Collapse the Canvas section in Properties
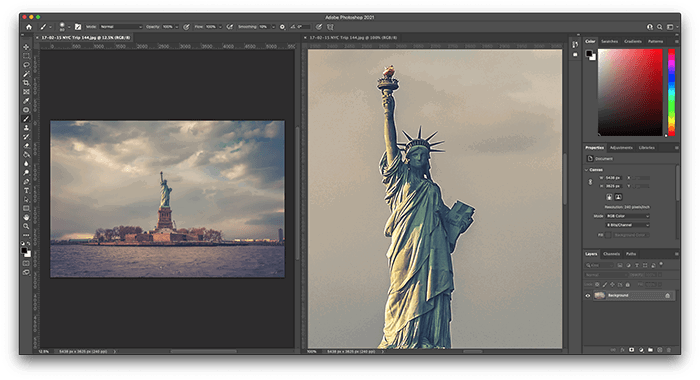This screenshot has width=700, height=380. 586,170
